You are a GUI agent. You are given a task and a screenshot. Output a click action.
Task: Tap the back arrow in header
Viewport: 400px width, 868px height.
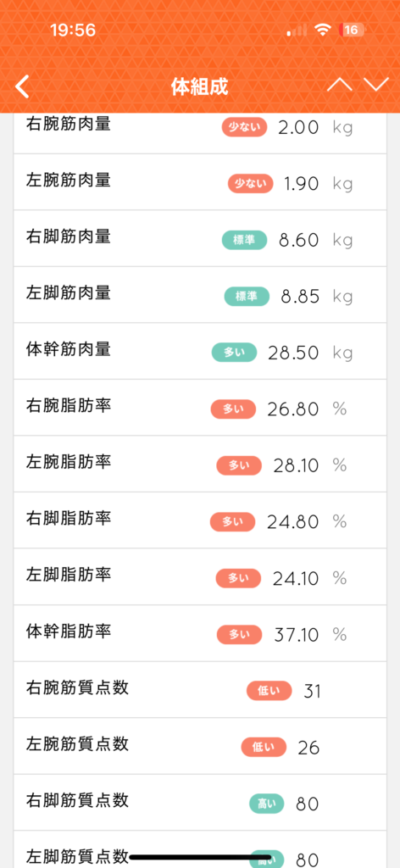click(22, 87)
